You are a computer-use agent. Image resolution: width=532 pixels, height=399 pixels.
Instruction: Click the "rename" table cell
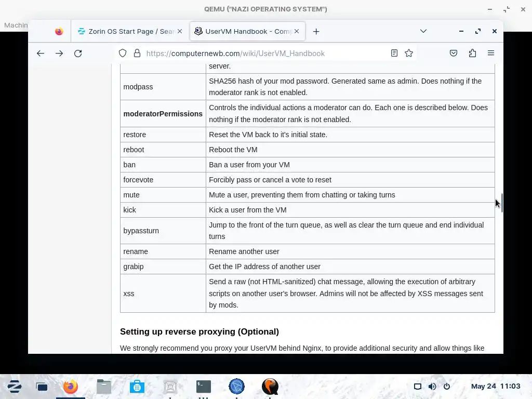point(163,251)
